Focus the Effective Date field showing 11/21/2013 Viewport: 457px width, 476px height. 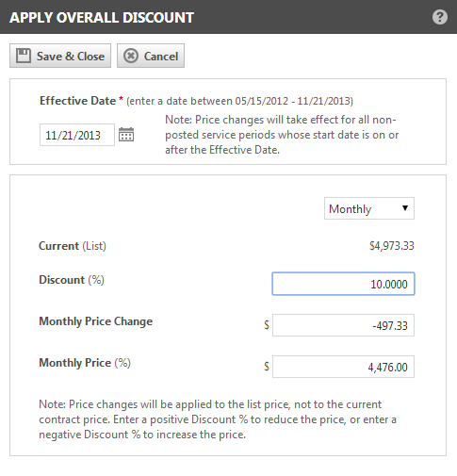pos(77,135)
